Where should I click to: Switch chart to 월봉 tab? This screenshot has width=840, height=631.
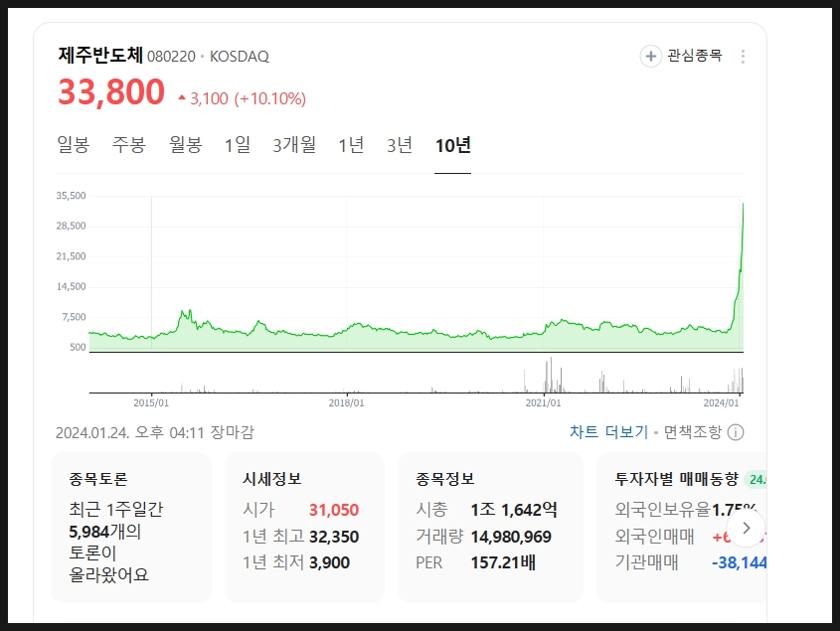(x=185, y=145)
